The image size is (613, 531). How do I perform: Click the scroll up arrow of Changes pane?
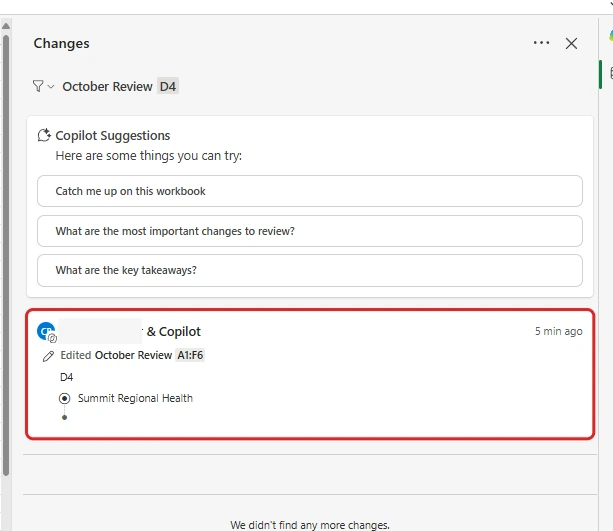tap(6, 26)
